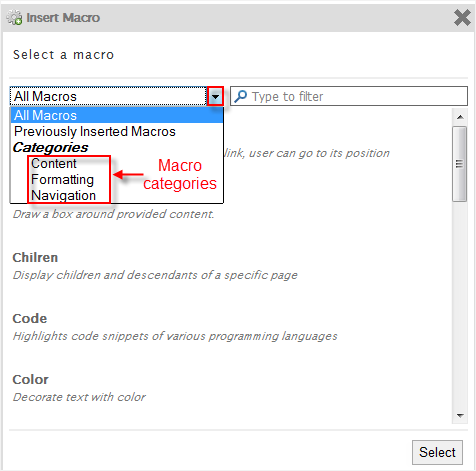
Task: Pick the Content category
Action: [x=54, y=163]
